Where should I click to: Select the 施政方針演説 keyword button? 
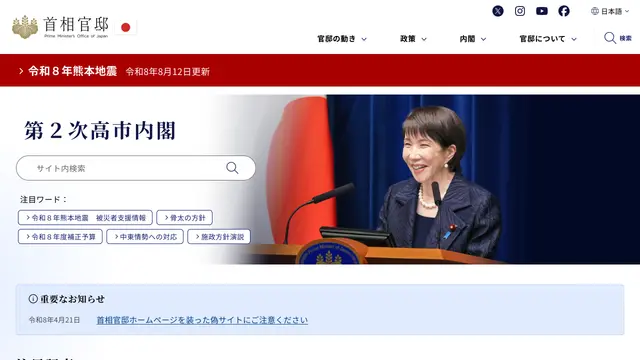coord(219,236)
